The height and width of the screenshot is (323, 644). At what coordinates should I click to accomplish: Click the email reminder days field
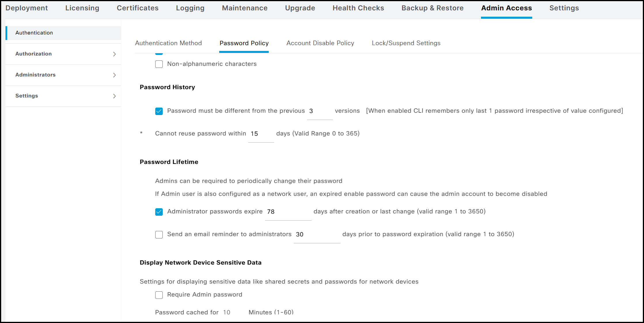coord(317,235)
